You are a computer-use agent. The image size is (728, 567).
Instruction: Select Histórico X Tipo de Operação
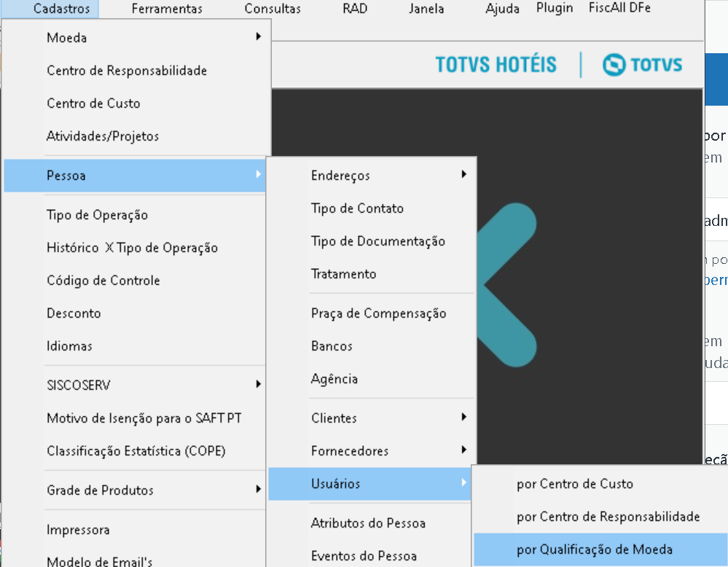pos(135,248)
